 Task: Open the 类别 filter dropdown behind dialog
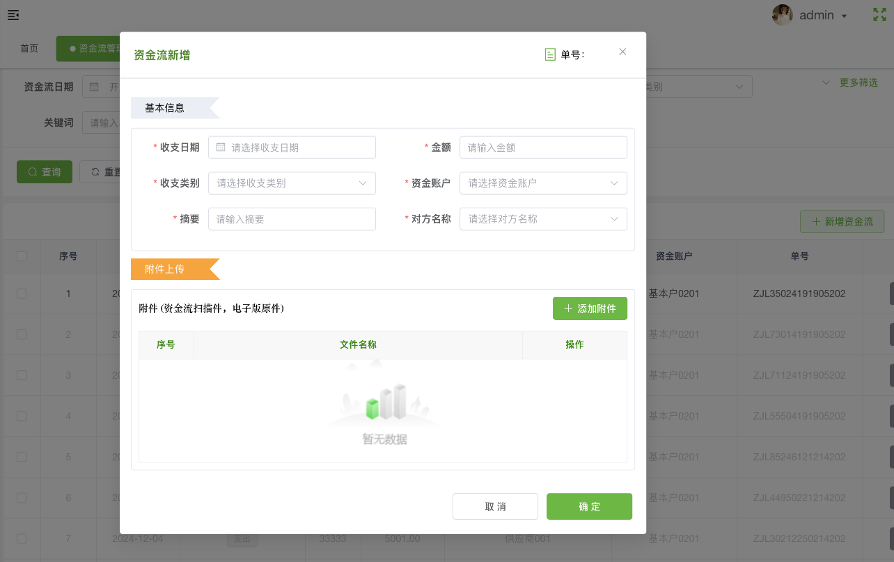pyautogui.click(x=698, y=87)
